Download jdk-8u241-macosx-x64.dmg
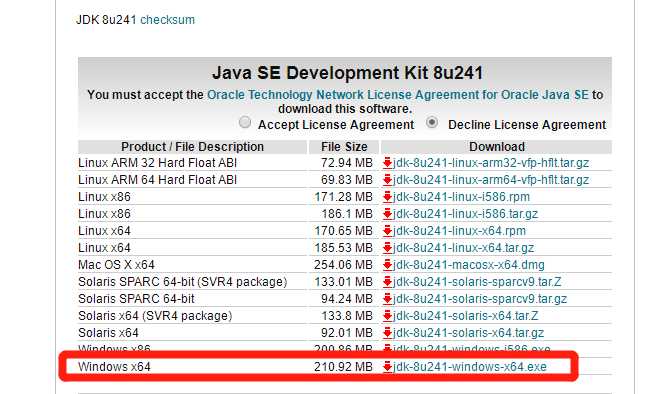Image resolution: width=671 pixels, height=394 pixels. 469,265
